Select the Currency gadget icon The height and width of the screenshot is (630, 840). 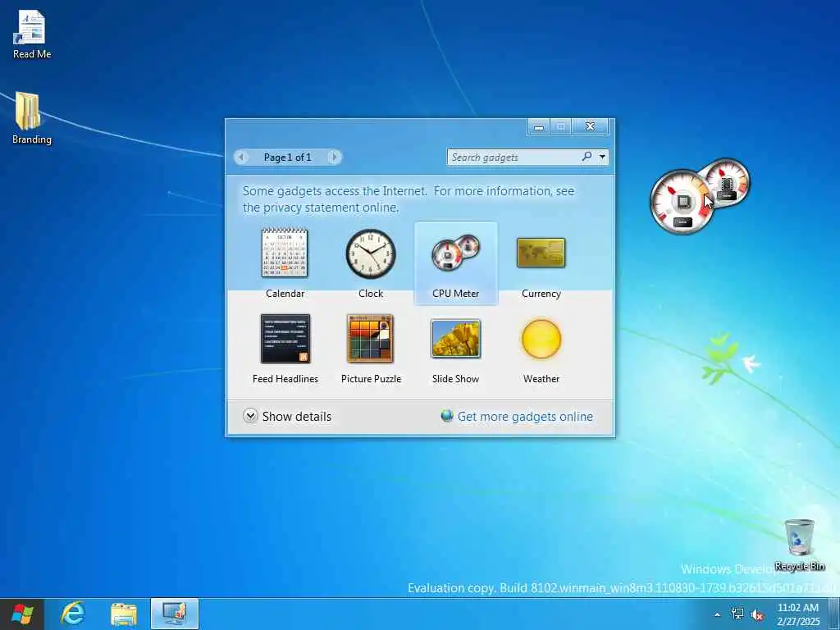click(x=541, y=253)
